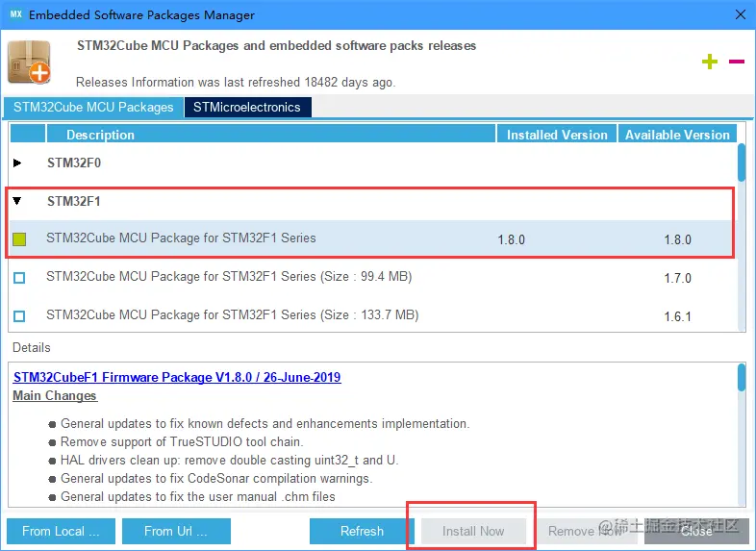Click the Remove Now button
Viewport: 756px width, 551px height.
585,531
